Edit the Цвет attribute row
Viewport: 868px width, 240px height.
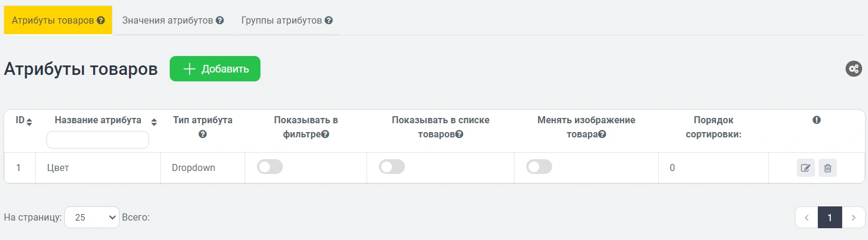806,168
